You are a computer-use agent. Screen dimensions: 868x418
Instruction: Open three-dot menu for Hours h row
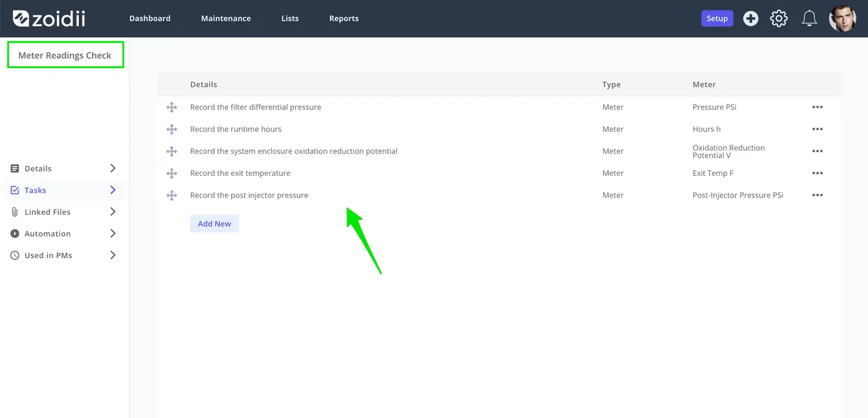coord(817,129)
